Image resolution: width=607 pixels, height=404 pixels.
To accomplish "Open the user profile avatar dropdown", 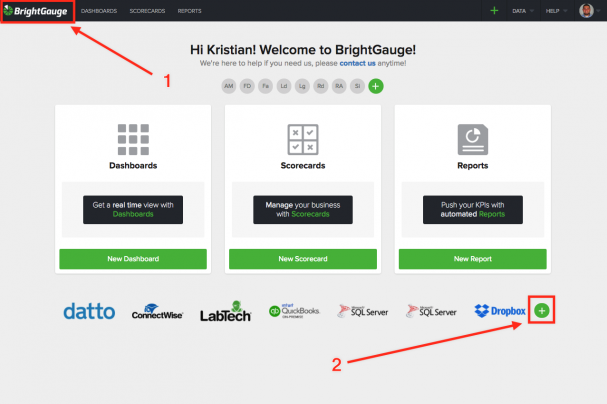I will (x=589, y=11).
